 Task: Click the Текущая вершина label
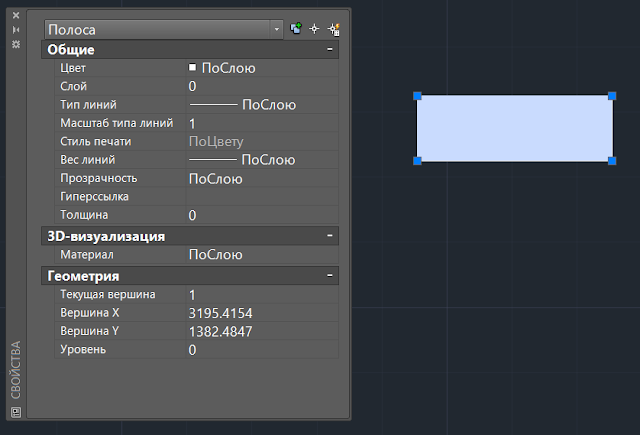click(x=108, y=295)
